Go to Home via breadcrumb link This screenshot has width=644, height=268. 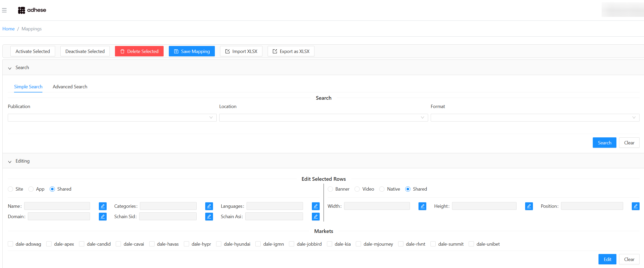(9, 29)
